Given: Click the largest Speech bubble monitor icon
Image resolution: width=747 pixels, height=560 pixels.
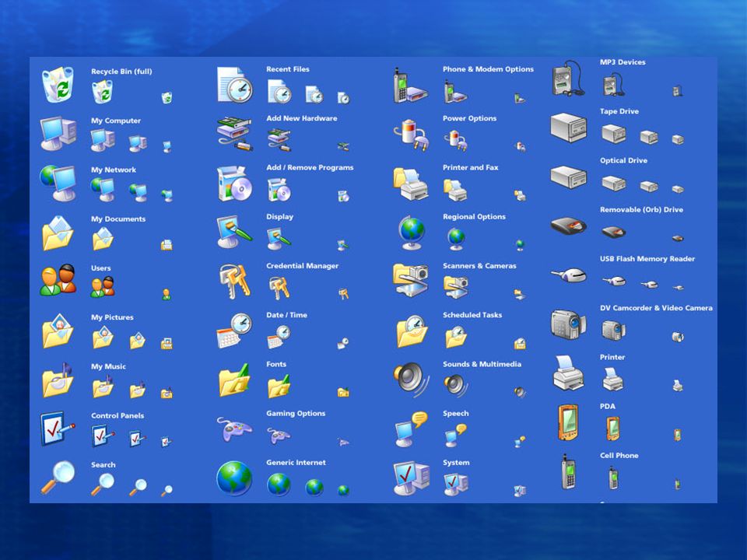Looking at the screenshot, I should (412, 429).
